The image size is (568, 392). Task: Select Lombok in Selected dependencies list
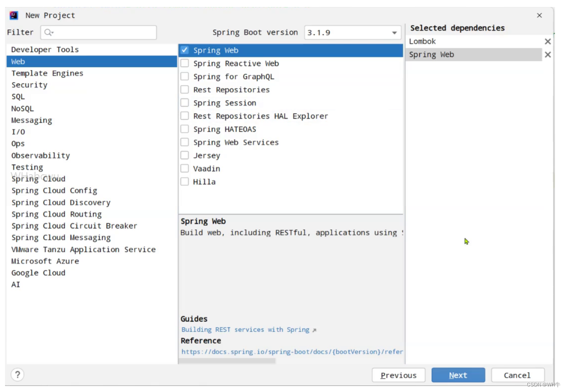pyautogui.click(x=474, y=42)
